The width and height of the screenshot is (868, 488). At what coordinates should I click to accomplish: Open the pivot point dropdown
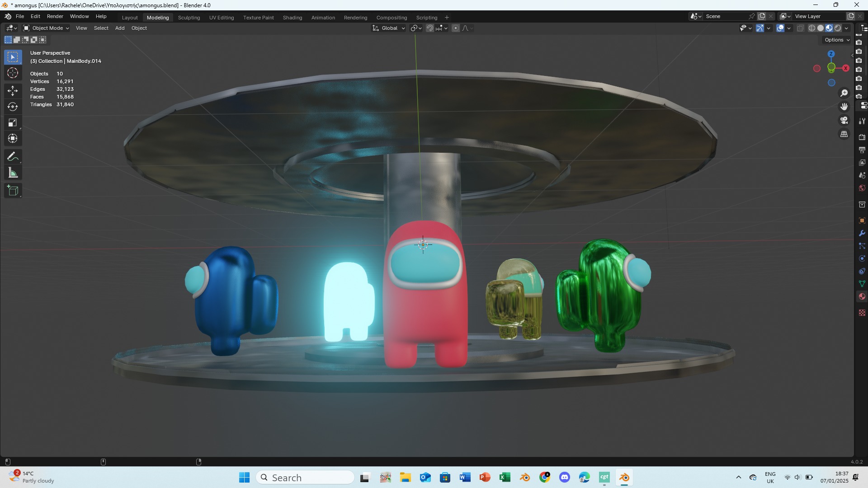(x=416, y=28)
